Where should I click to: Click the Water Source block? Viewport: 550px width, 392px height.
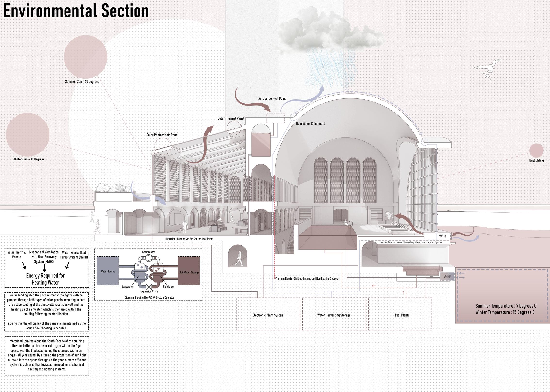(x=108, y=271)
